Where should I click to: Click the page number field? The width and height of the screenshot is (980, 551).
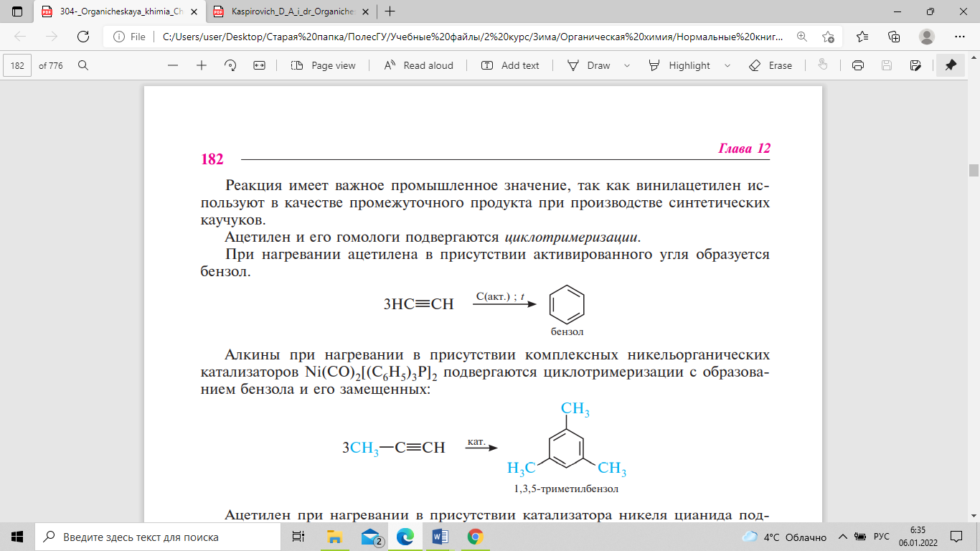(17, 65)
